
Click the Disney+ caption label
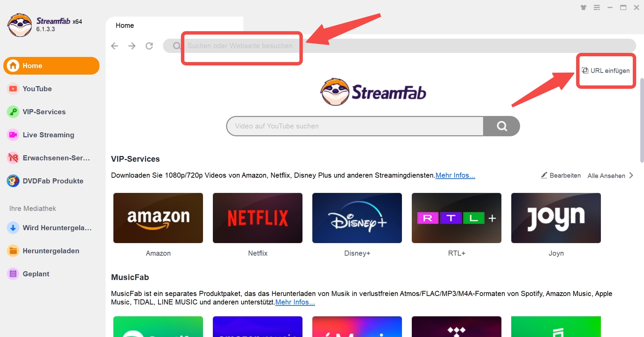[357, 253]
